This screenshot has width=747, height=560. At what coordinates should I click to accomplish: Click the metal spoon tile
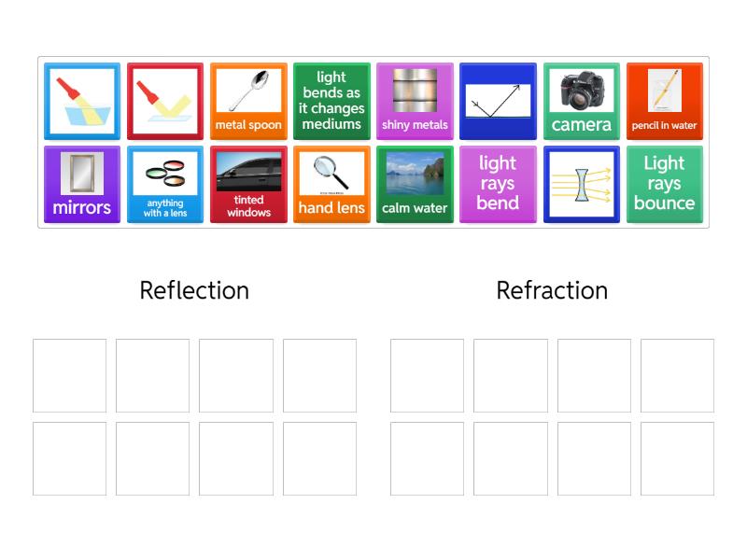pyautogui.click(x=248, y=102)
